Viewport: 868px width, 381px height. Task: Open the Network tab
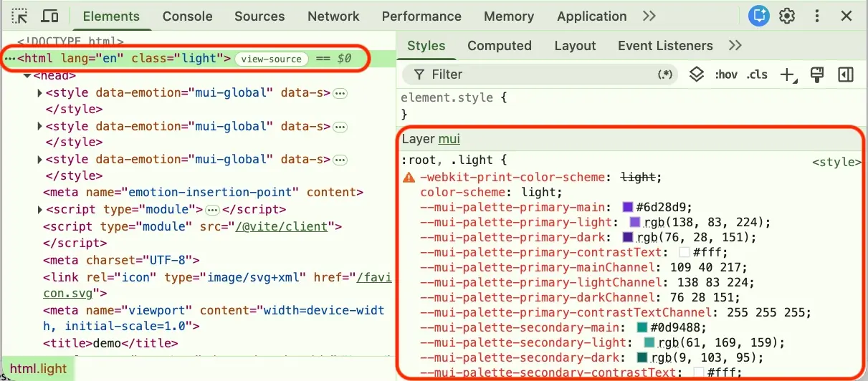pyautogui.click(x=333, y=16)
